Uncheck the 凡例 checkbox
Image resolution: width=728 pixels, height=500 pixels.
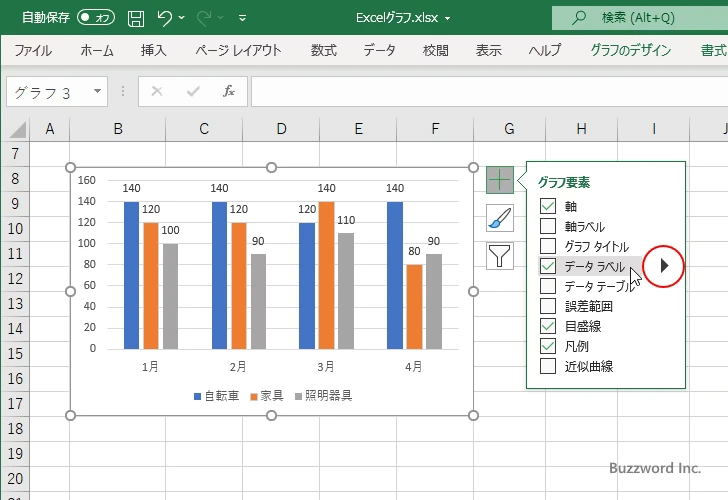coord(548,346)
